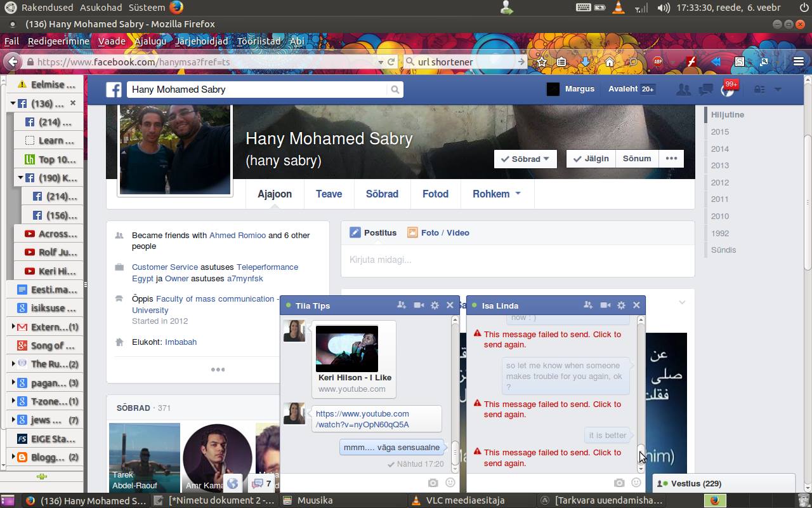This screenshot has width=812, height=508.
Task: Open Facebook messages icon
Action: pyautogui.click(x=705, y=90)
